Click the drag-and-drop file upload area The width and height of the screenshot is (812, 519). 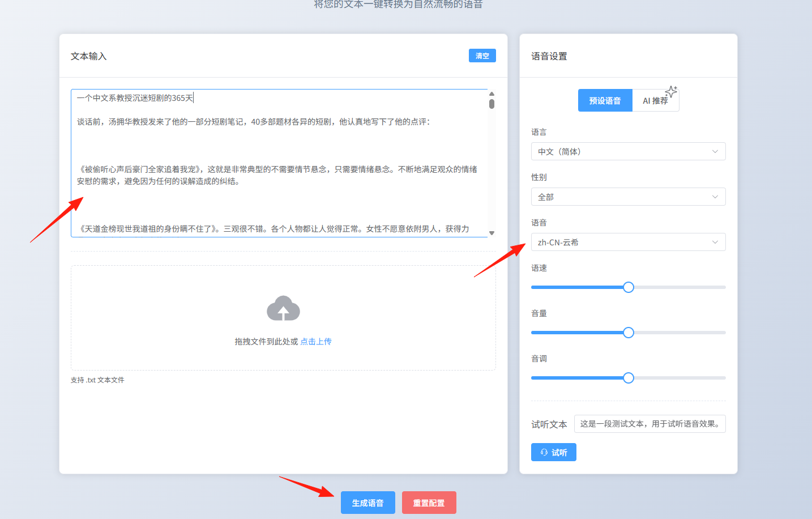point(283,318)
